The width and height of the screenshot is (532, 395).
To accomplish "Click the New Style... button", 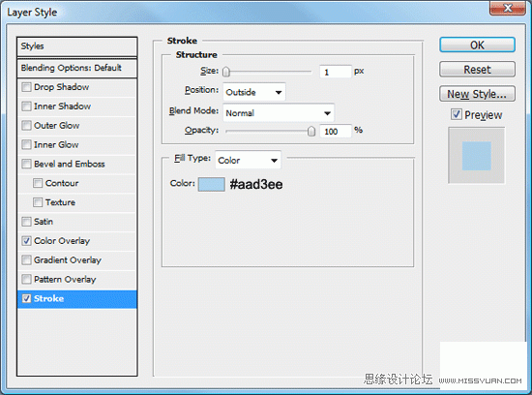I will (477, 94).
